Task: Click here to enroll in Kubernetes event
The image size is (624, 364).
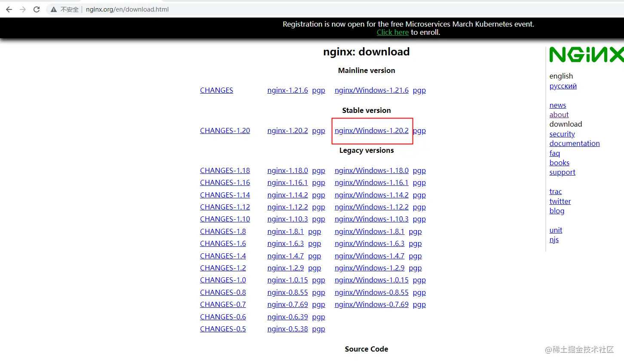Action: 392,32
